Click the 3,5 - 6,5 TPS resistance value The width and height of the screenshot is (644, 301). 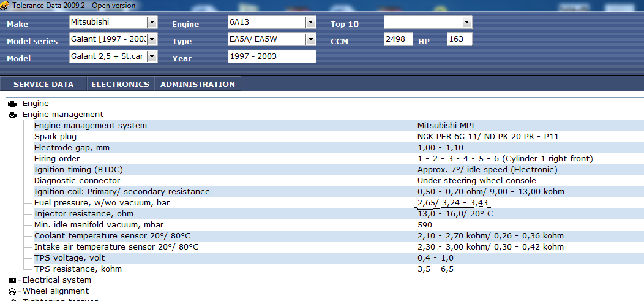tap(435, 269)
